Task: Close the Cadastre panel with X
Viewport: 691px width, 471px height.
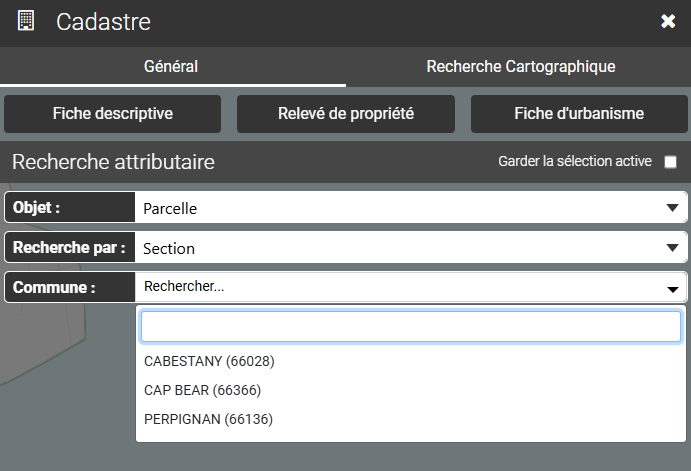Action: (668, 21)
